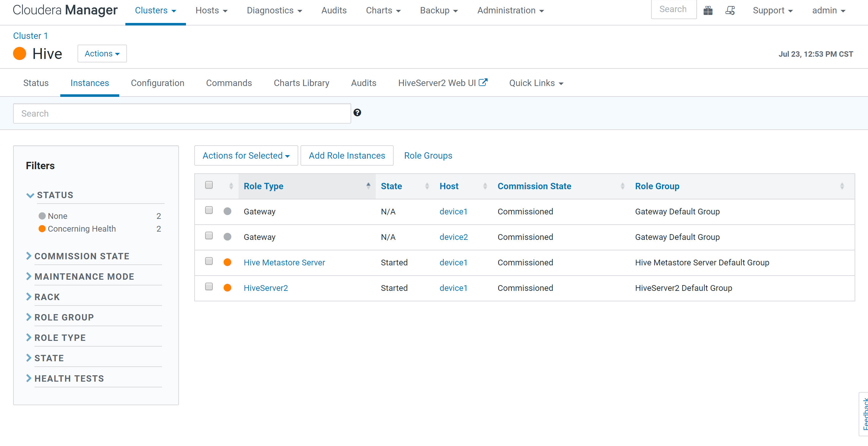The image size is (868, 446).
Task: Tick the checkbox for Gateway on device2
Action: [x=209, y=236]
